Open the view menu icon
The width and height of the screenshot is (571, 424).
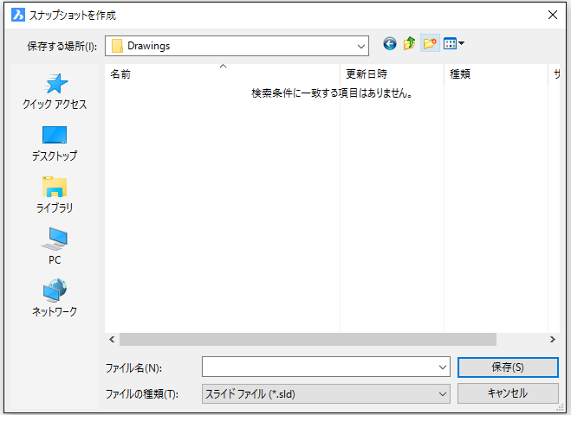[x=454, y=44]
